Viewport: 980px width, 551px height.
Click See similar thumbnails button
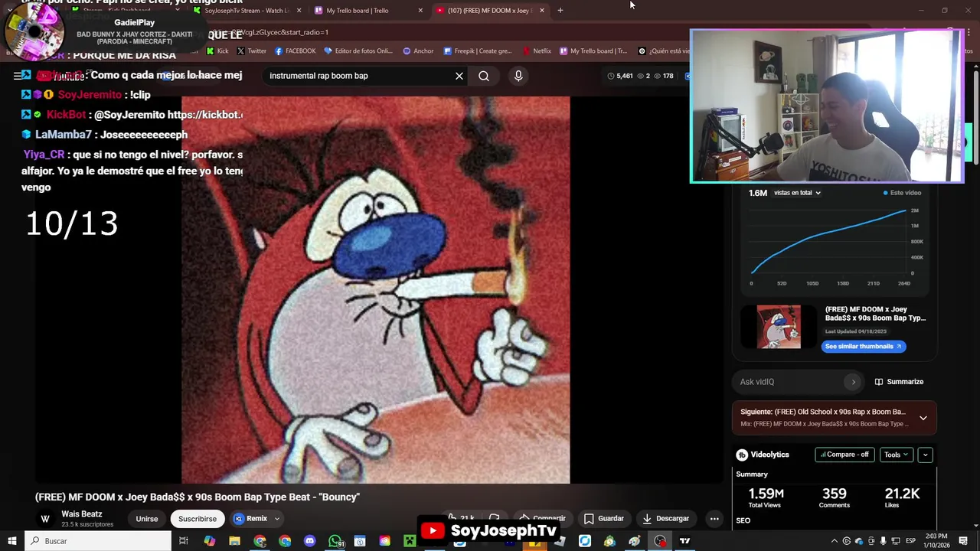click(864, 347)
